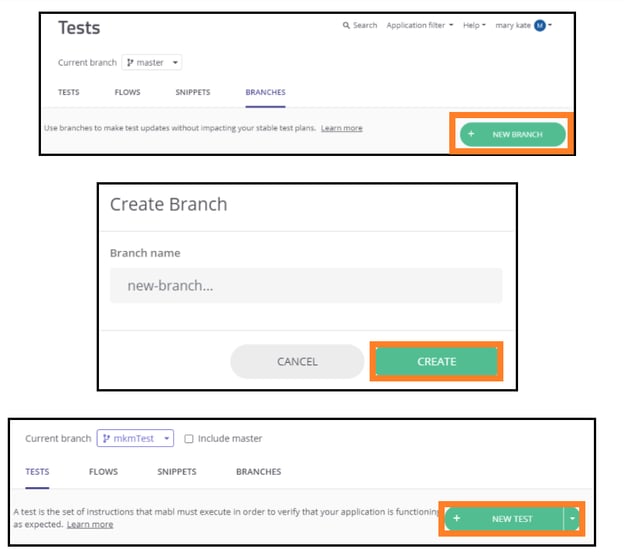Expand the master branch dropdown
The height and width of the screenshot is (559, 624).
click(175, 62)
